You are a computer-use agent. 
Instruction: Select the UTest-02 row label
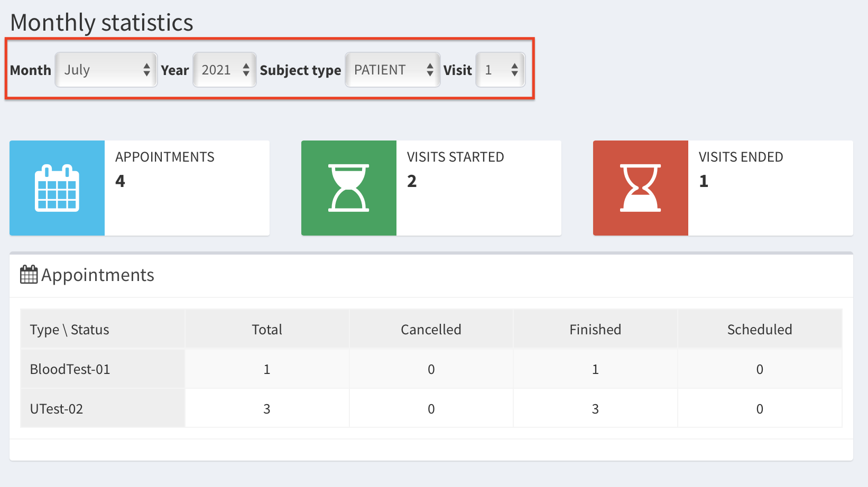[x=57, y=409]
